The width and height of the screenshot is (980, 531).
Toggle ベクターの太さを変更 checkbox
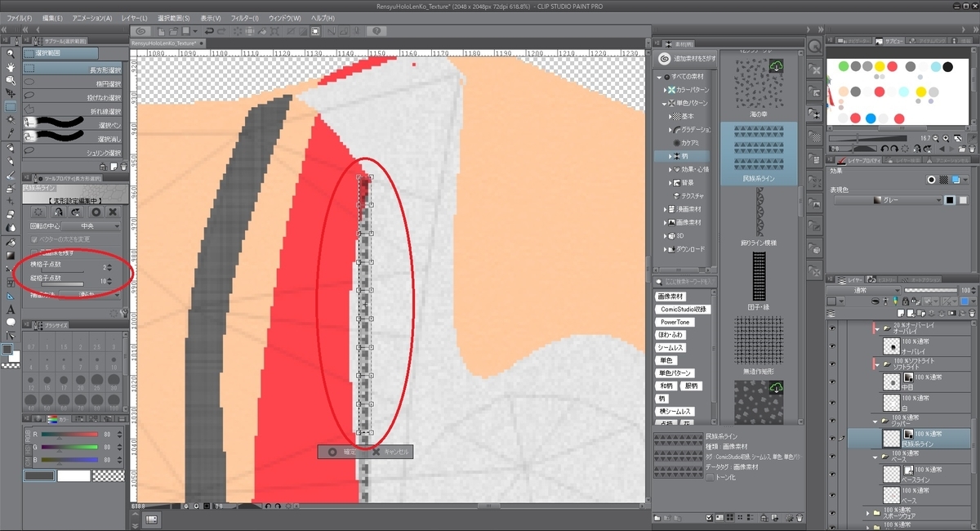click(33, 239)
